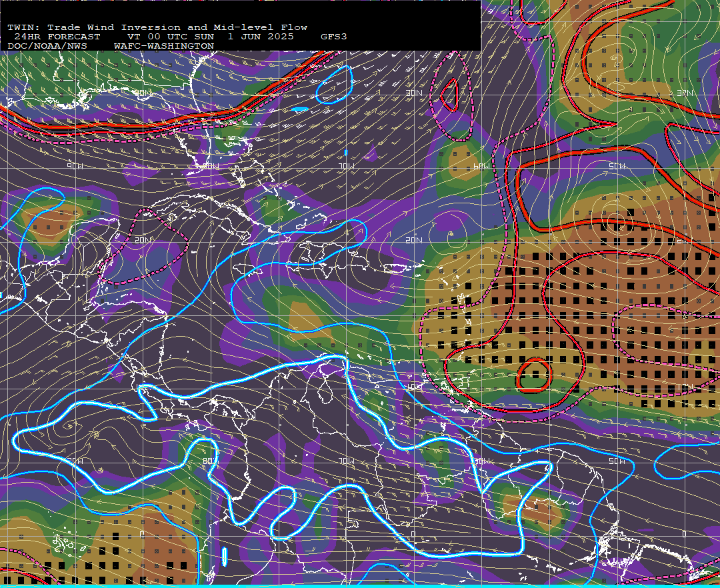Click the Jamaica island outline

click(249, 271)
